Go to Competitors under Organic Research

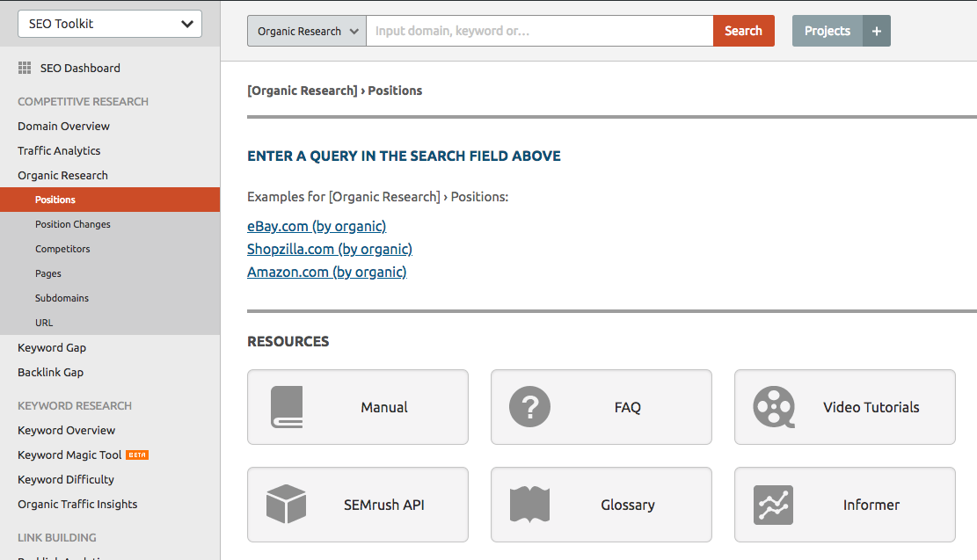pyautogui.click(x=62, y=249)
